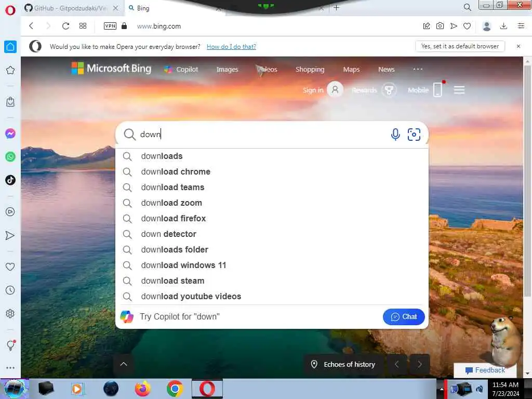Open sidebar three-dot more options
This screenshot has width=532, height=399.
10,368
